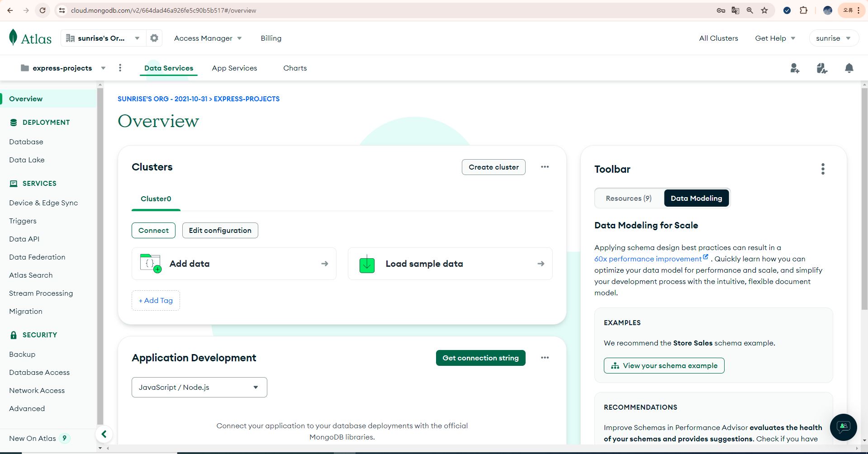Screen dimensions: 868x454
Task: Open Chrome profile avatar
Action: pos(828,10)
